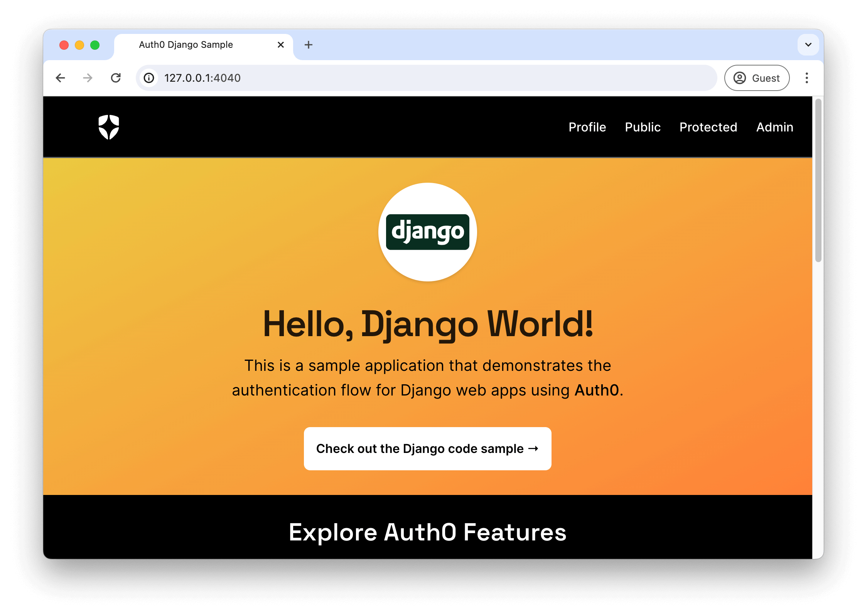Close the Auth0 Django Sample tab
Viewport: 867px width, 616px height.
pyautogui.click(x=281, y=45)
